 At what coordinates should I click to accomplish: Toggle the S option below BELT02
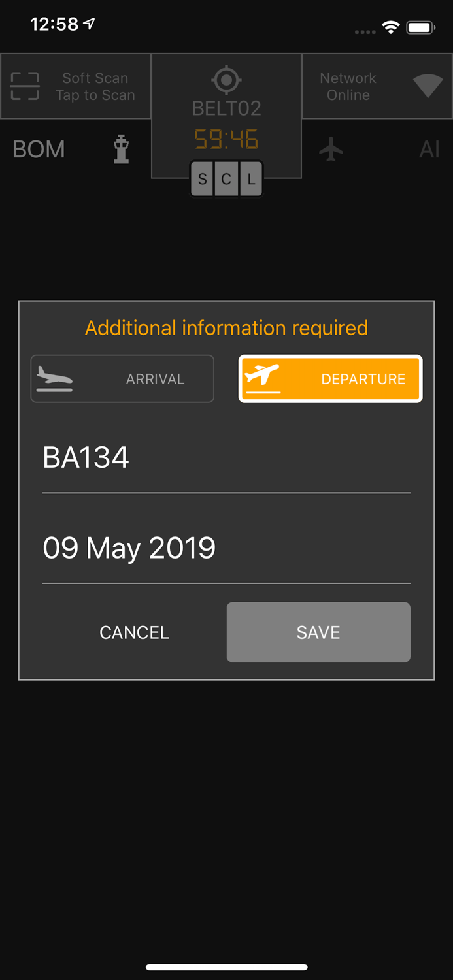[x=203, y=178]
